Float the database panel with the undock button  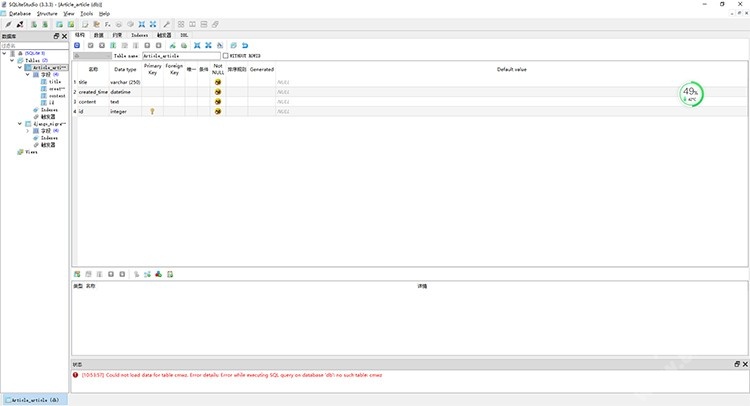click(x=56, y=36)
